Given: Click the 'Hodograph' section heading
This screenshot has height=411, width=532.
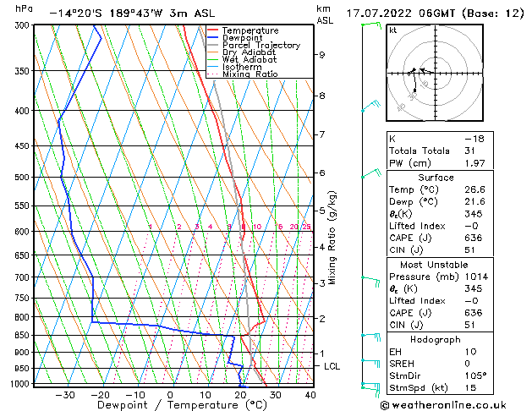Looking at the screenshot, I should 436,340.
